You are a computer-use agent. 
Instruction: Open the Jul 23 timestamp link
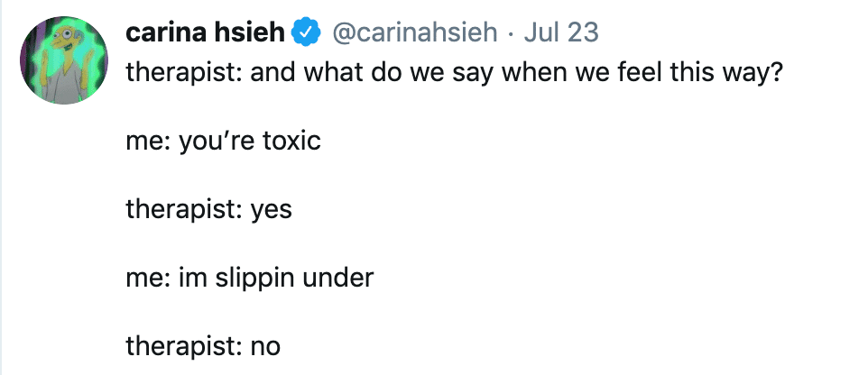[x=560, y=33]
